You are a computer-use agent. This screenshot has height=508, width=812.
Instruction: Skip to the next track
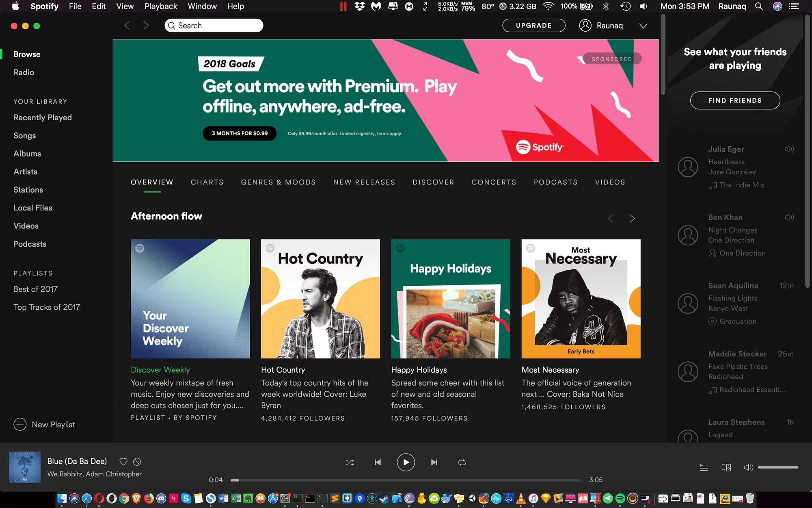[x=434, y=462]
